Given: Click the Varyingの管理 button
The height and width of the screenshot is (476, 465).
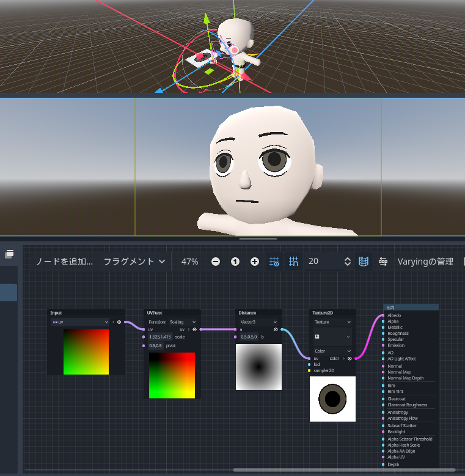Looking at the screenshot, I should (x=425, y=262).
